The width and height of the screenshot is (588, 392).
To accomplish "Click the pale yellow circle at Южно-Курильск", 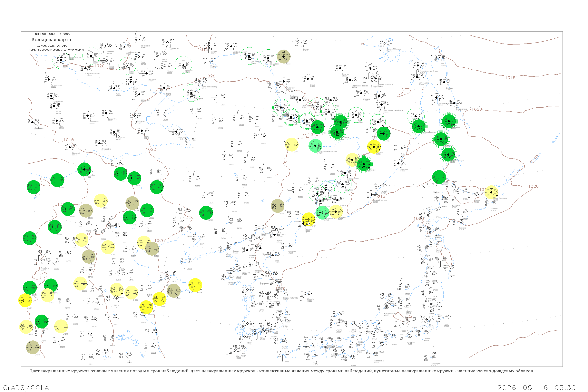I will point(491,192).
